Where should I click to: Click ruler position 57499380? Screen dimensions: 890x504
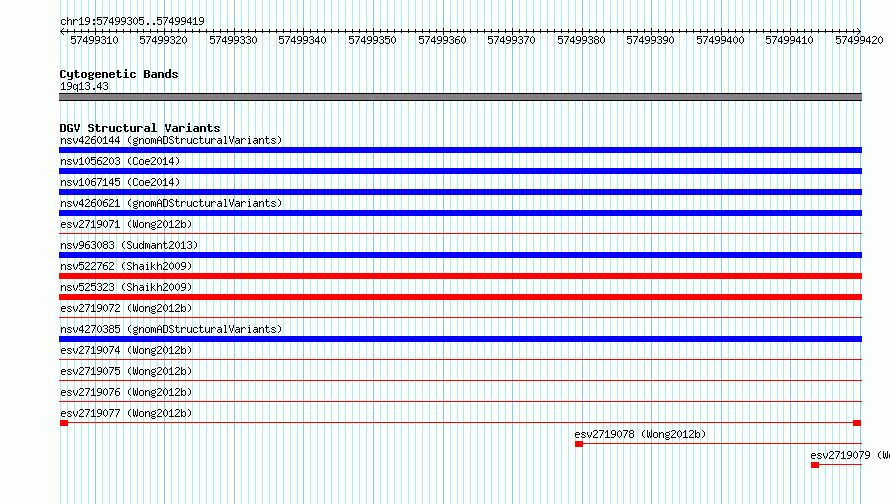coord(581,40)
